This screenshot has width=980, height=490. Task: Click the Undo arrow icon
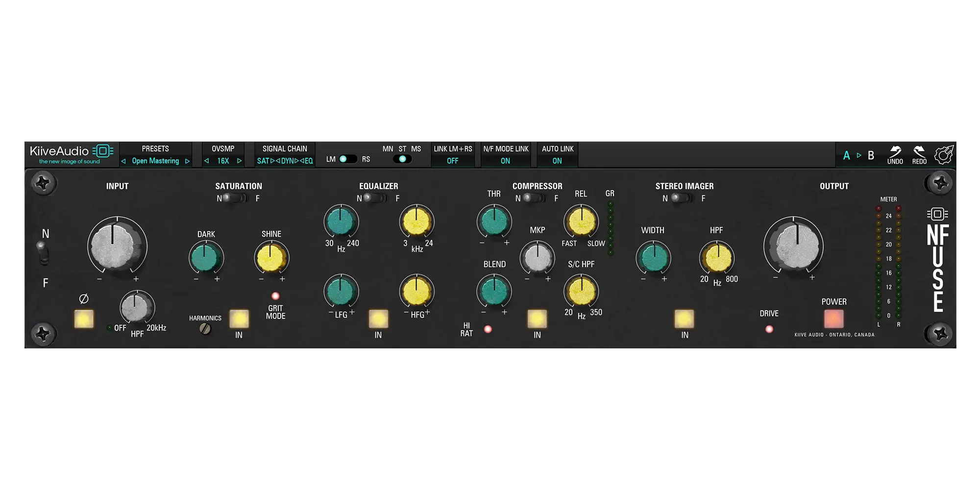click(895, 151)
